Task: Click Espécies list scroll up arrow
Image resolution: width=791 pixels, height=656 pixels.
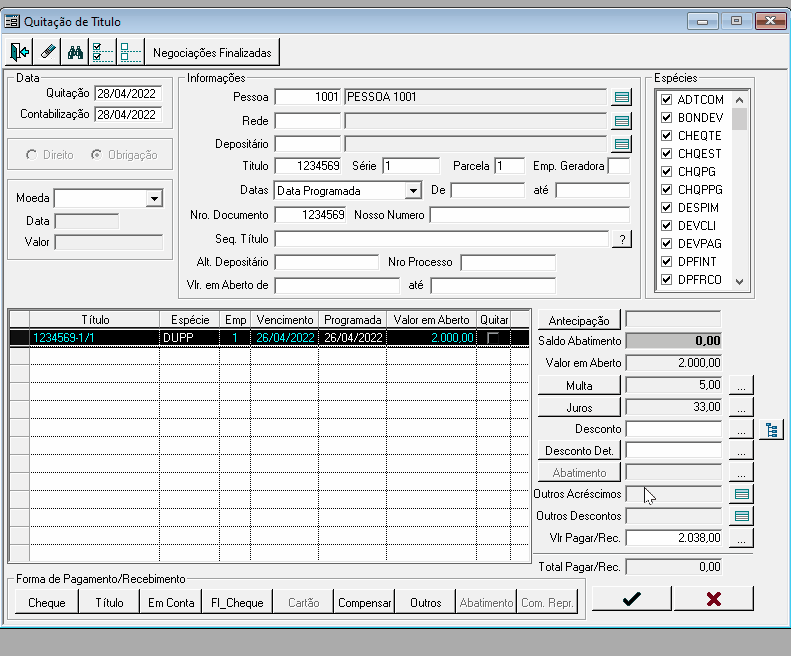Action: 740,99
